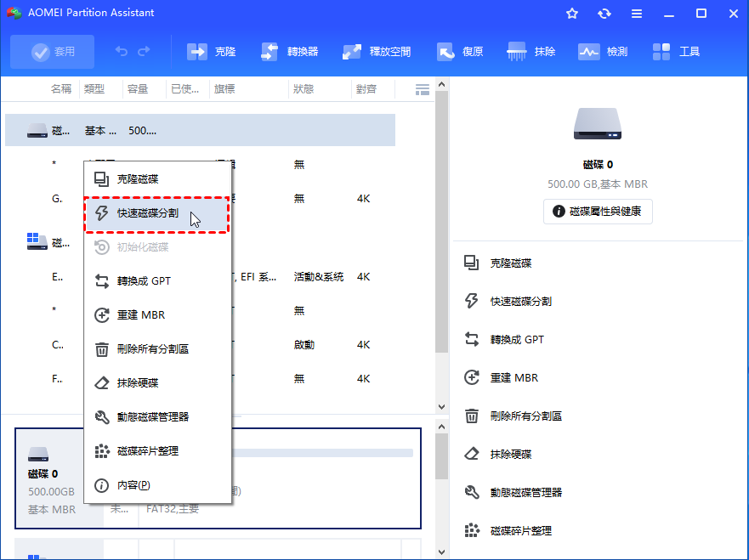Select 克隆磁碟 in context menu
This screenshot has width=749, height=560.
tap(157, 179)
